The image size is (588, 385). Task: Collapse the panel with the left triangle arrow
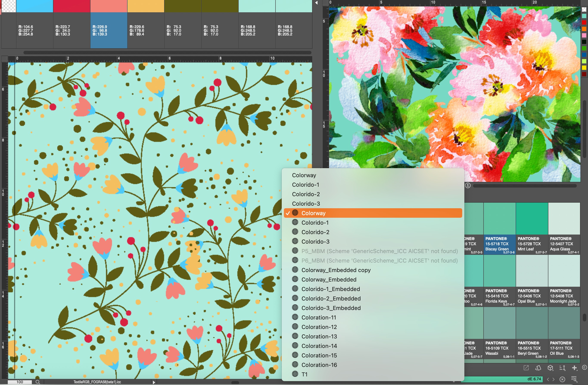coord(316,3)
